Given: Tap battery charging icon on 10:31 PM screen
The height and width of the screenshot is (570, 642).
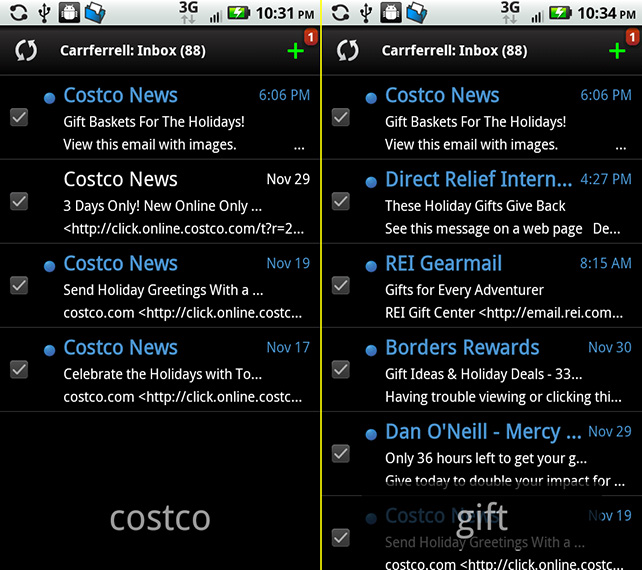Looking at the screenshot, I should click(239, 13).
